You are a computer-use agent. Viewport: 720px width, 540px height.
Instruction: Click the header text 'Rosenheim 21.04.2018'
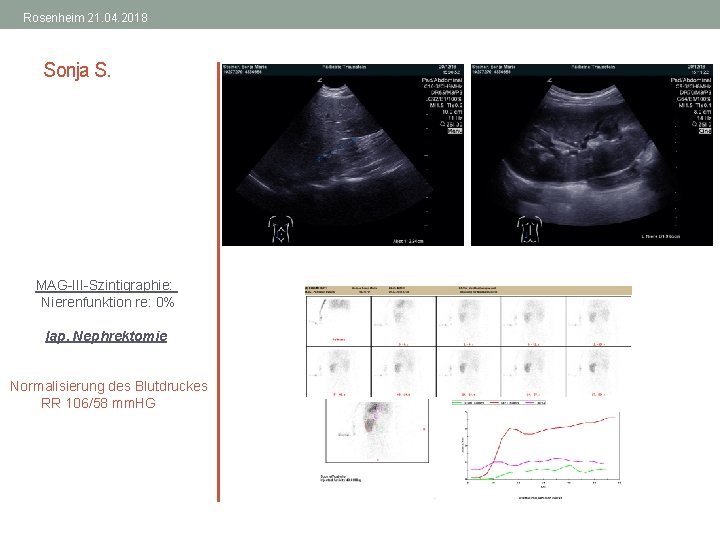pyautogui.click(x=85, y=17)
